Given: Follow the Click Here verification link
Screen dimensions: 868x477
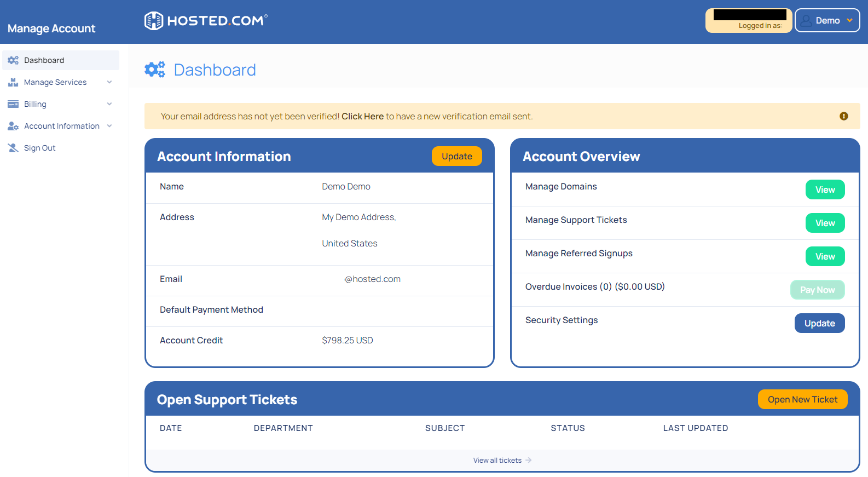Looking at the screenshot, I should 363,116.
